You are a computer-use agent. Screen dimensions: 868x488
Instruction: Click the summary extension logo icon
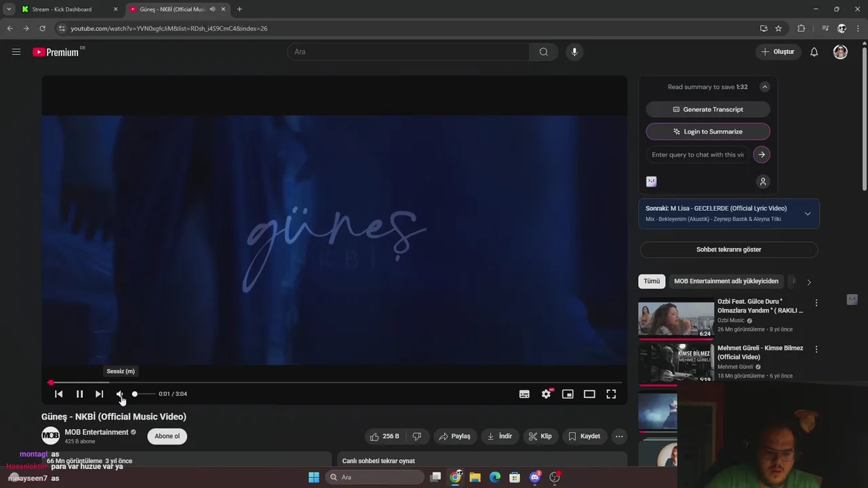click(651, 182)
